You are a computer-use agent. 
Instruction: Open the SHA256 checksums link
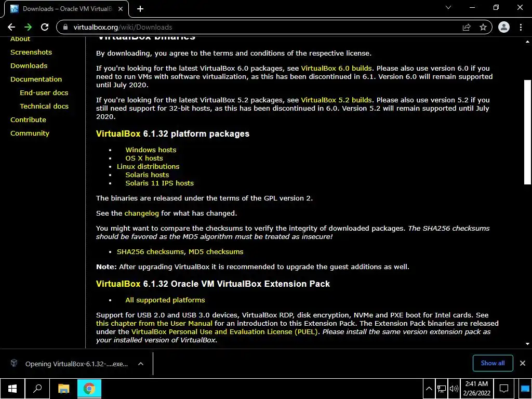151,252
